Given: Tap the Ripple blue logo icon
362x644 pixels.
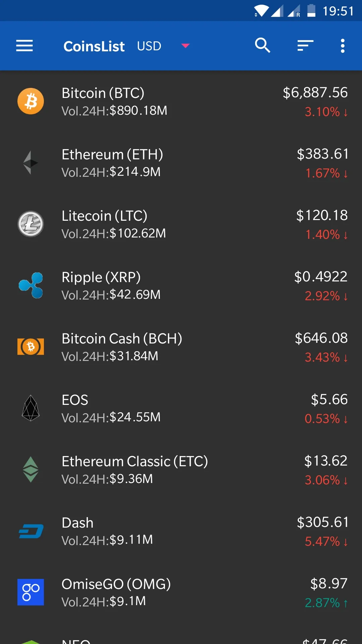Looking at the screenshot, I should [x=31, y=285].
